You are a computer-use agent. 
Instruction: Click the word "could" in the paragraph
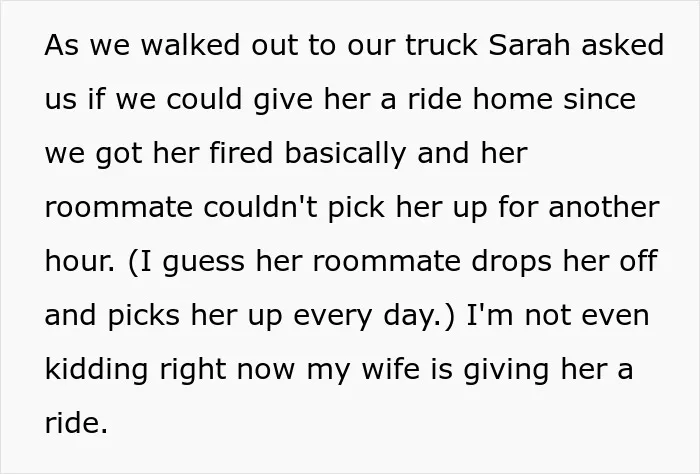point(204,99)
